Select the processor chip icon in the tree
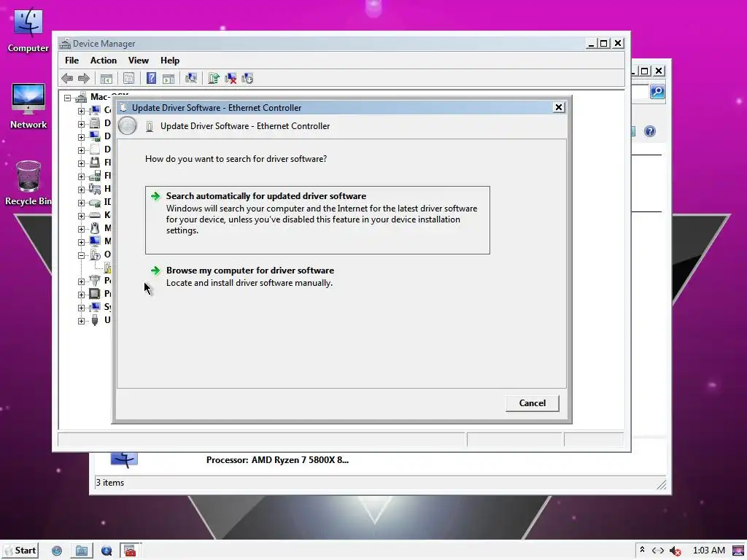 [x=95, y=294]
